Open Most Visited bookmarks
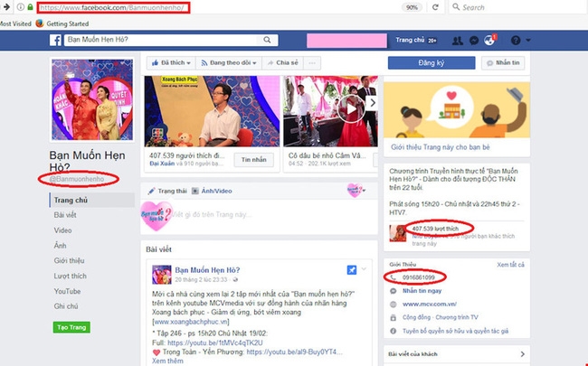 point(15,23)
